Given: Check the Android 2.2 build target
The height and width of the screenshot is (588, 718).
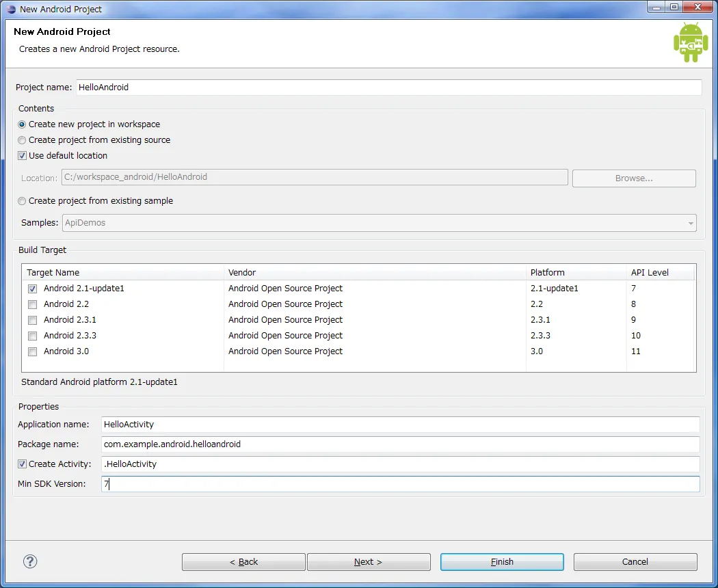Looking at the screenshot, I should [x=33, y=304].
